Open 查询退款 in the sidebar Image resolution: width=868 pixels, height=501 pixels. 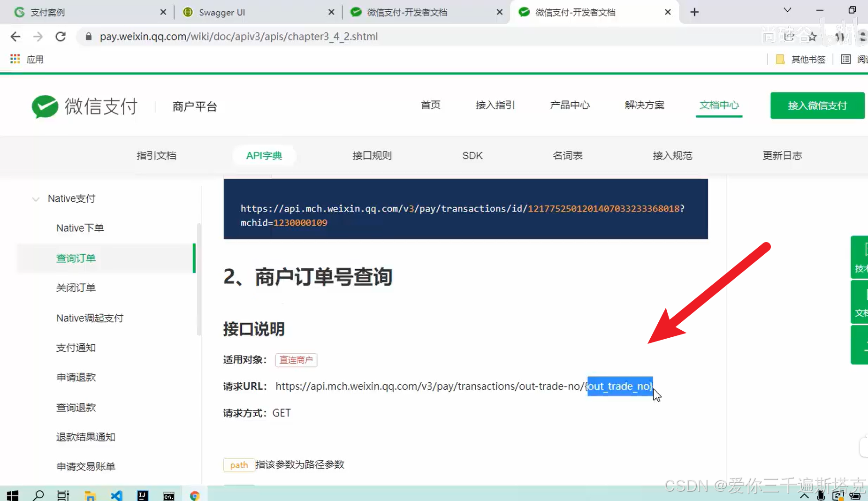coord(76,407)
